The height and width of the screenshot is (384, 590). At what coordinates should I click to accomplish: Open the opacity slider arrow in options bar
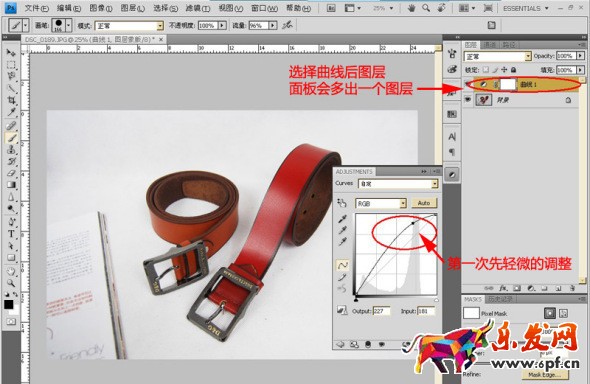223,25
